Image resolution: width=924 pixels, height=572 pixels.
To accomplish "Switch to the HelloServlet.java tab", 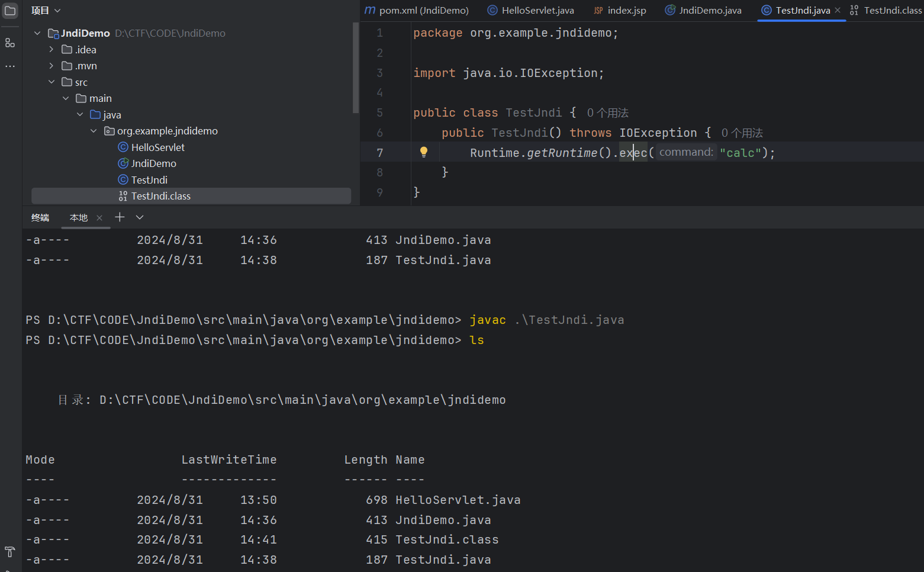I will click(531, 11).
